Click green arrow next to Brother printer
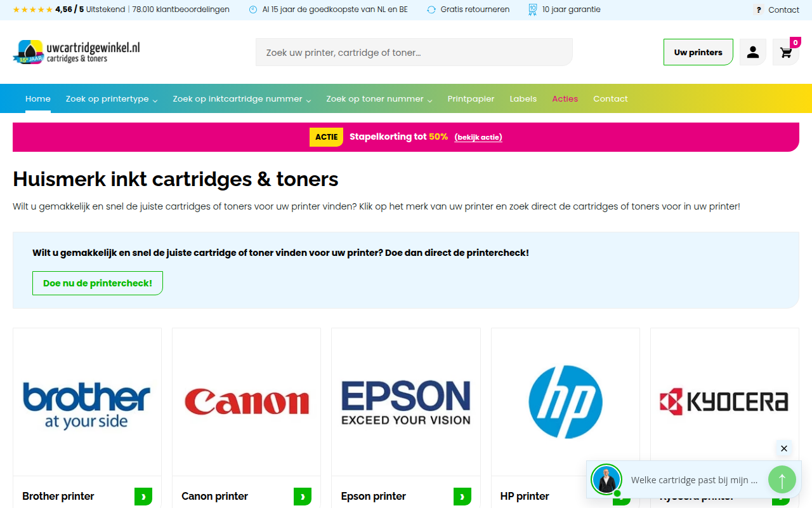The height and width of the screenshot is (508, 812). click(x=143, y=496)
